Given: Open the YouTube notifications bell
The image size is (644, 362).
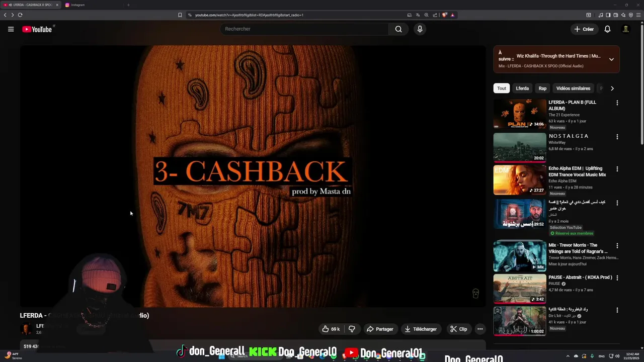Looking at the screenshot, I should click(x=607, y=29).
